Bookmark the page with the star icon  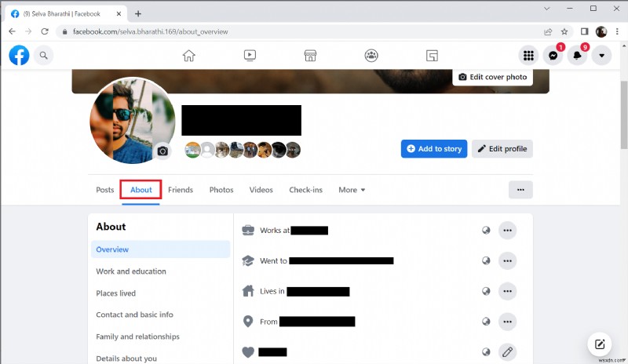564,31
